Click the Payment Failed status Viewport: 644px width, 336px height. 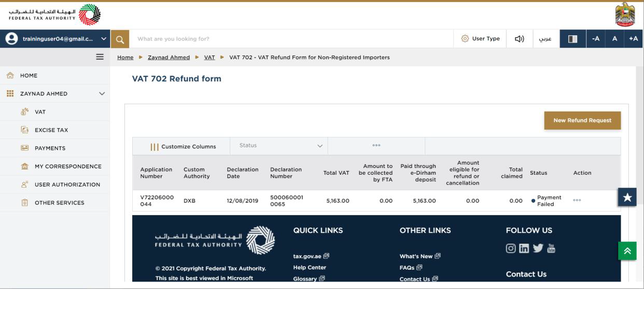point(547,201)
